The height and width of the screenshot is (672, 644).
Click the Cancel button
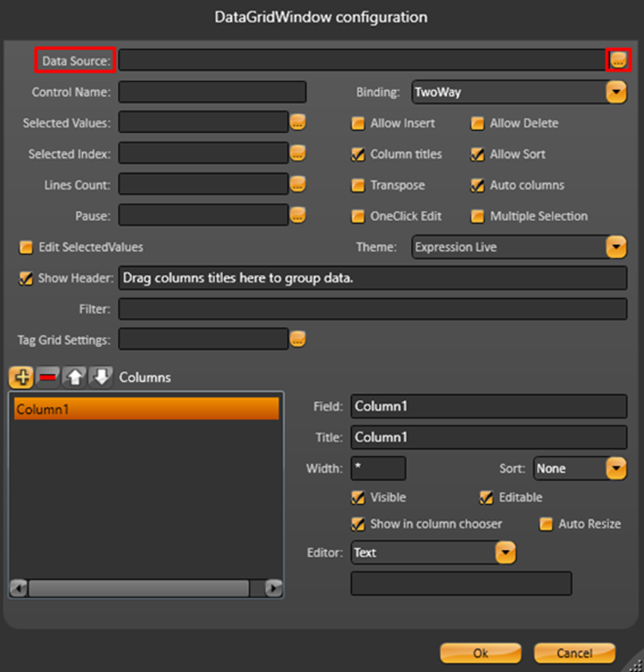[x=574, y=652]
